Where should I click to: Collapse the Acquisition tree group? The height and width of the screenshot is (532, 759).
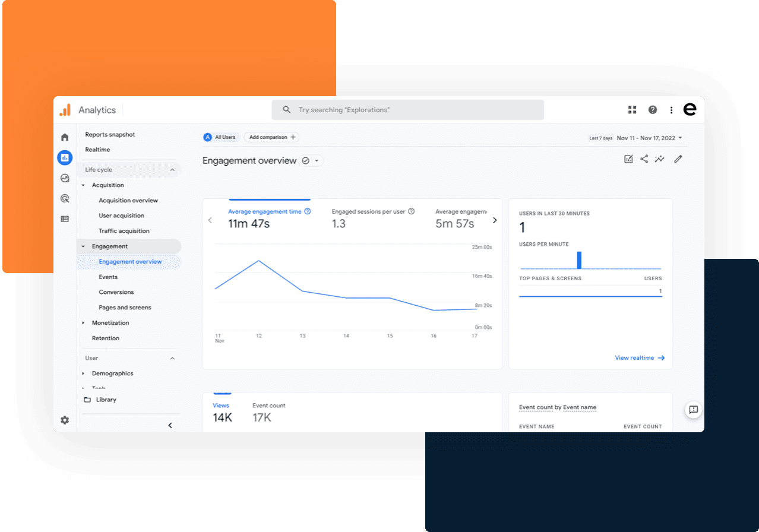(x=83, y=185)
